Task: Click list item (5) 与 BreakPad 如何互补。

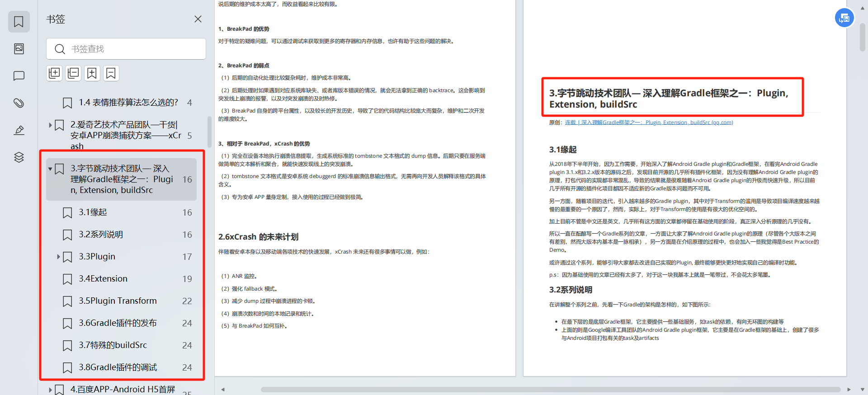Action: coord(254,326)
